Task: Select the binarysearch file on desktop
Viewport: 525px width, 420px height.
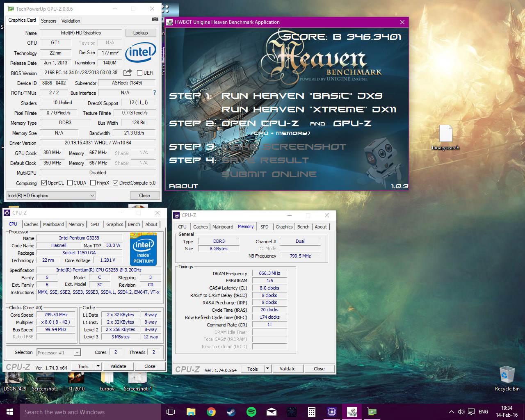Action: coord(445,137)
